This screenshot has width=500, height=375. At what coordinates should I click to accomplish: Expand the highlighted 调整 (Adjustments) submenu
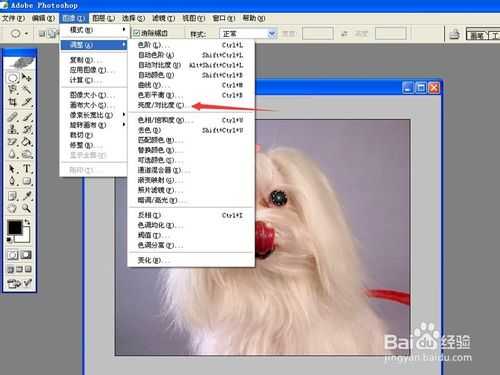94,44
